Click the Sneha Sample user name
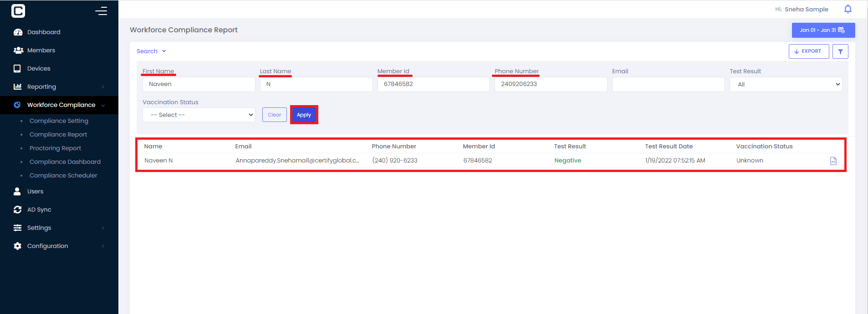This screenshot has height=314, width=868. [807, 9]
